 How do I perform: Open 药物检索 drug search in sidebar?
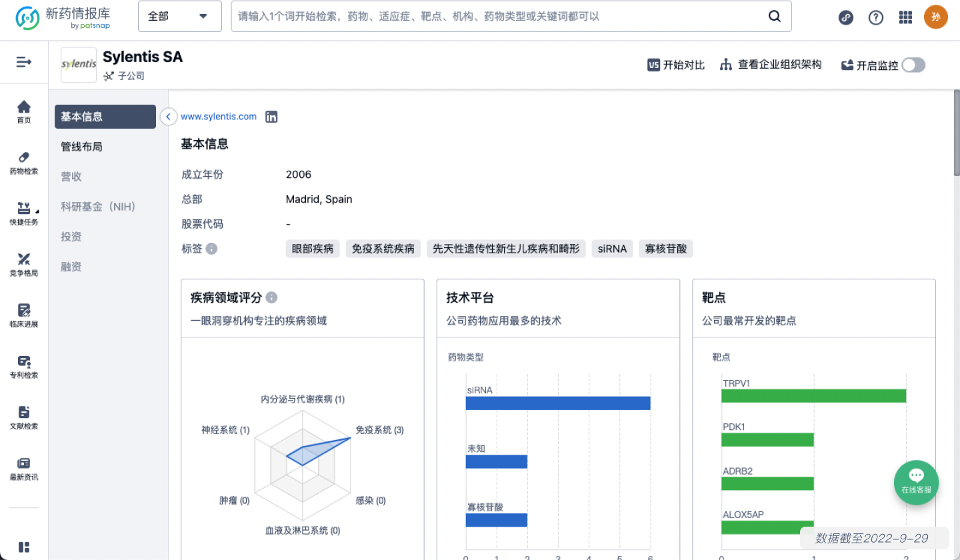(24, 163)
